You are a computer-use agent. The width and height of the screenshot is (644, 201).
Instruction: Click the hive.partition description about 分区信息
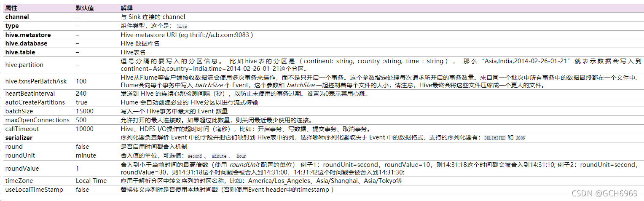pyautogui.click(x=381, y=65)
